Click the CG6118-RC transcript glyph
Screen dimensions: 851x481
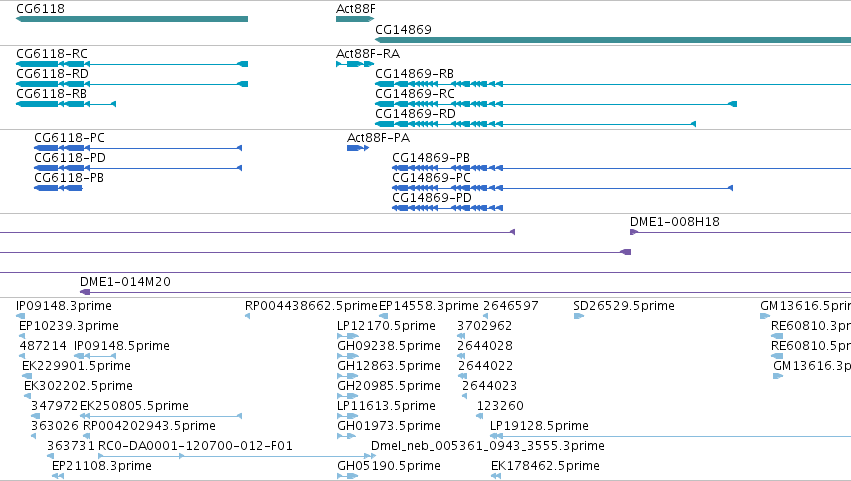(132, 64)
